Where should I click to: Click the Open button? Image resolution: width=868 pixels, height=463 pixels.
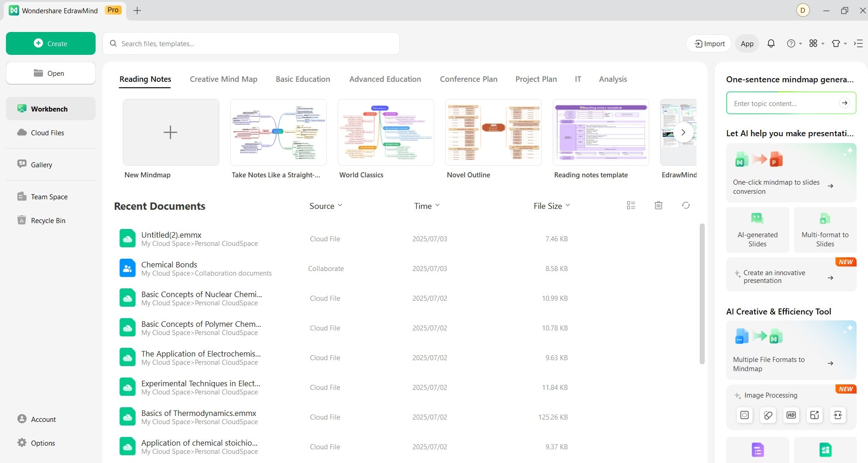[51, 73]
